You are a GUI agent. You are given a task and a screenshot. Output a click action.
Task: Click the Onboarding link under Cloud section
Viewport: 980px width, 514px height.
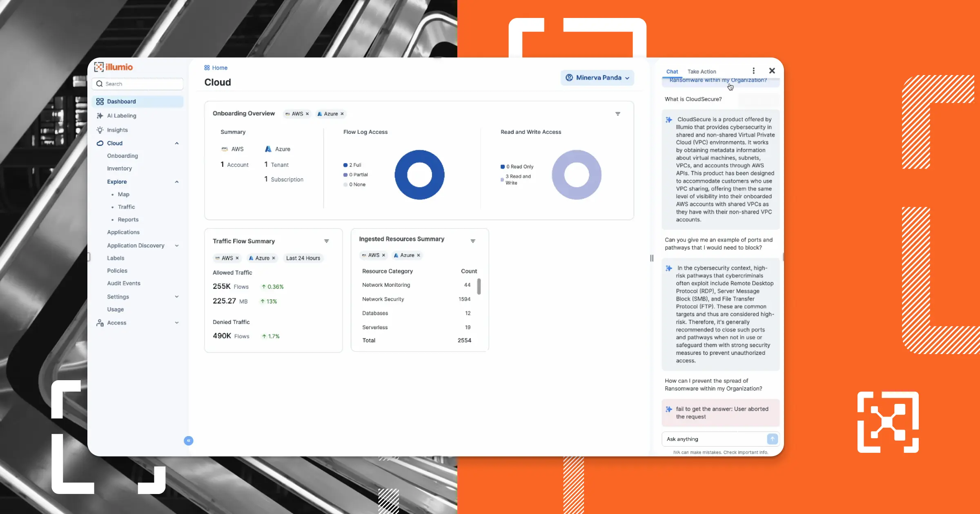[122, 155]
